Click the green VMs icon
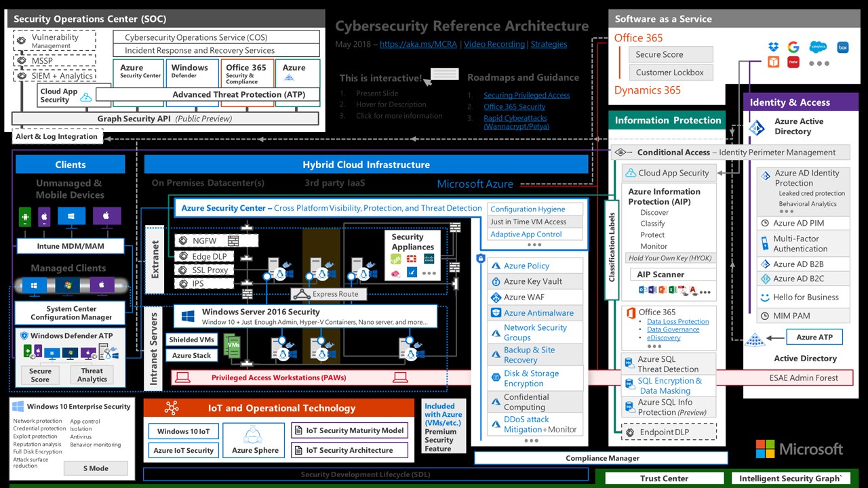 (232, 345)
